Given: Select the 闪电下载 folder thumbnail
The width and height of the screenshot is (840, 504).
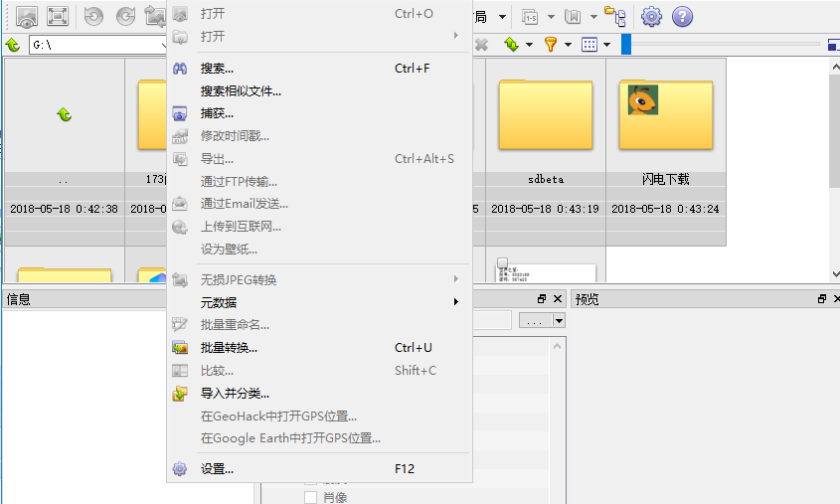Looking at the screenshot, I should (666, 115).
